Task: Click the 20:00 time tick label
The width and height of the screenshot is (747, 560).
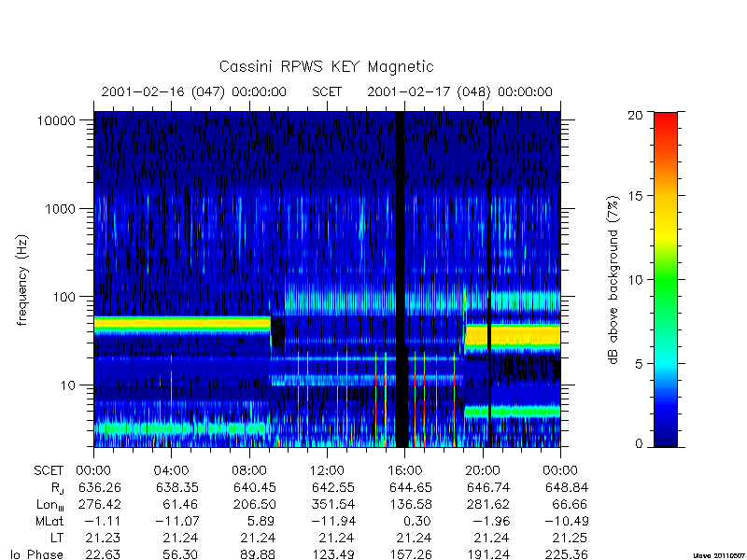Action: 483,471
